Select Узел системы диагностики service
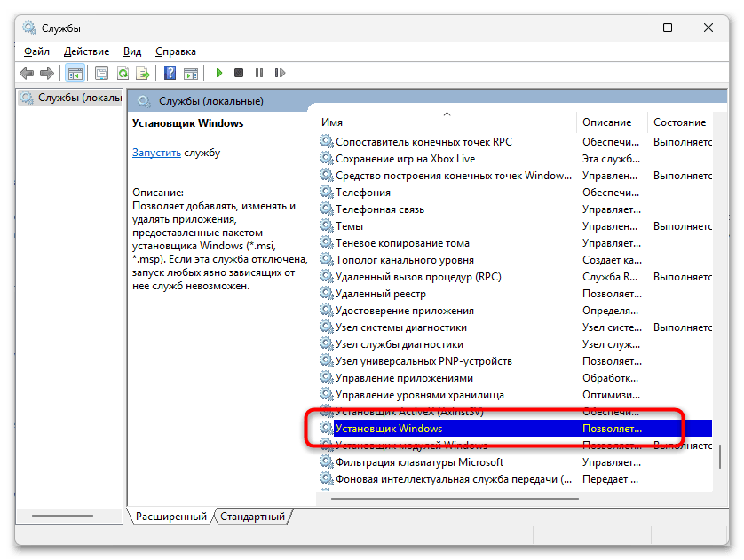Screen dimensions: 744x560 coord(401,327)
